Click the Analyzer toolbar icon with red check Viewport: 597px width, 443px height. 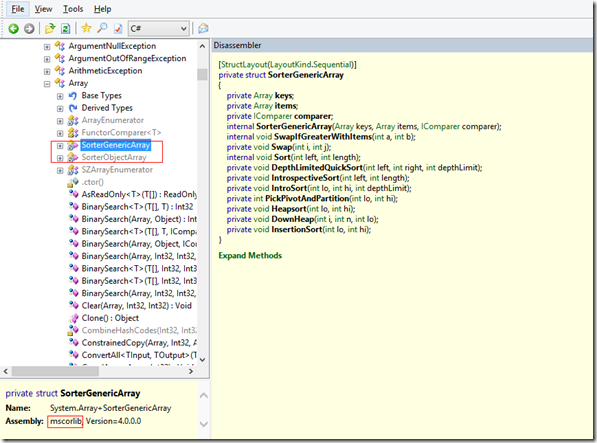click(x=118, y=29)
